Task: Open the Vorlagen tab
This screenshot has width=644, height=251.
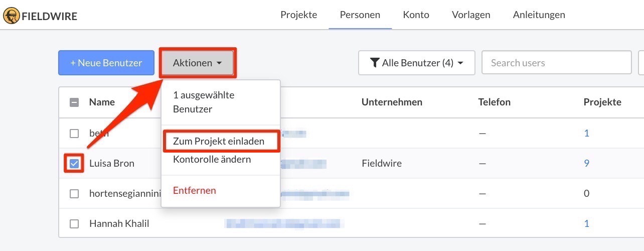Action: pyautogui.click(x=471, y=15)
